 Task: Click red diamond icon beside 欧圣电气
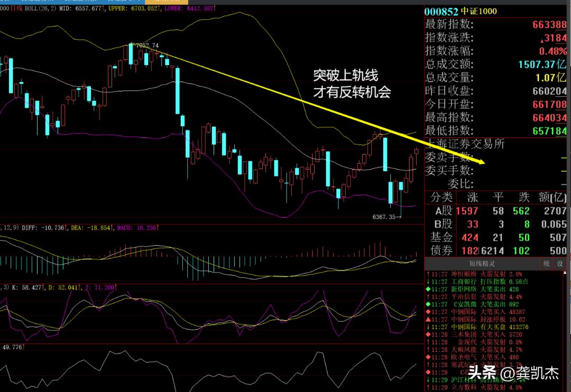pyautogui.click(x=428, y=358)
